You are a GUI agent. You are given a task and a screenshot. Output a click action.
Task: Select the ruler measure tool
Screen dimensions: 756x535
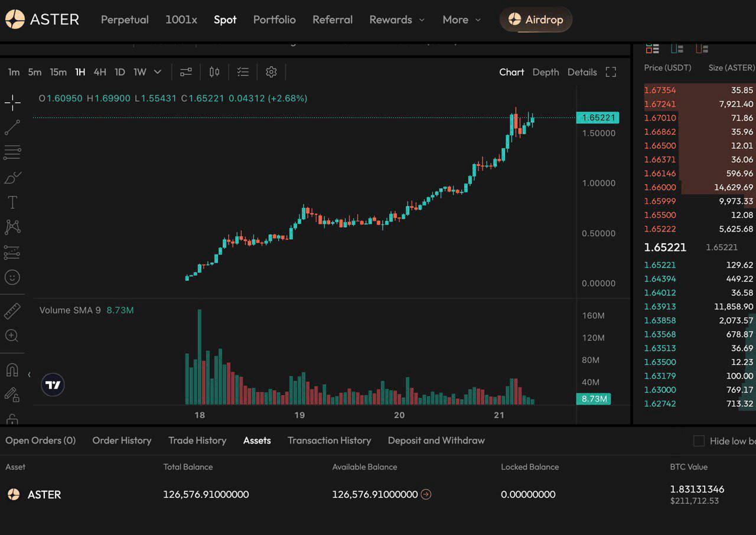coord(12,311)
